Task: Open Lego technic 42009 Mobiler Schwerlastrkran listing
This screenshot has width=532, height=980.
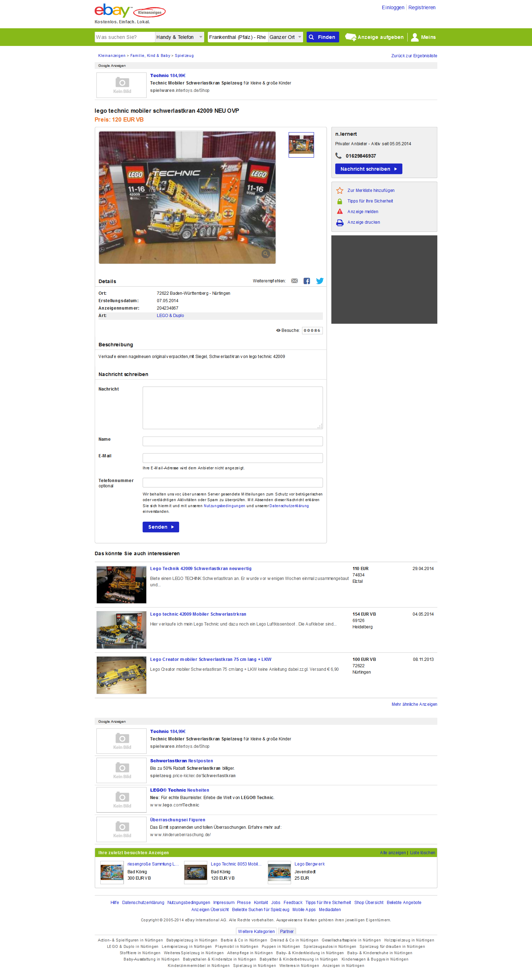Action: (x=198, y=614)
